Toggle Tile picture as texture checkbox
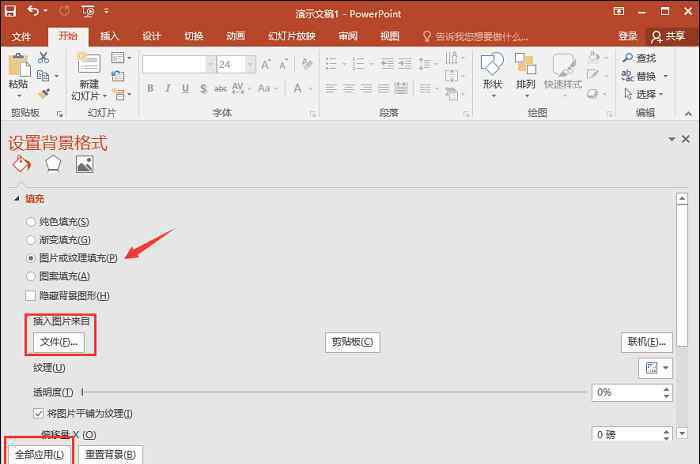Viewport: 700px width, 464px height. point(38,413)
